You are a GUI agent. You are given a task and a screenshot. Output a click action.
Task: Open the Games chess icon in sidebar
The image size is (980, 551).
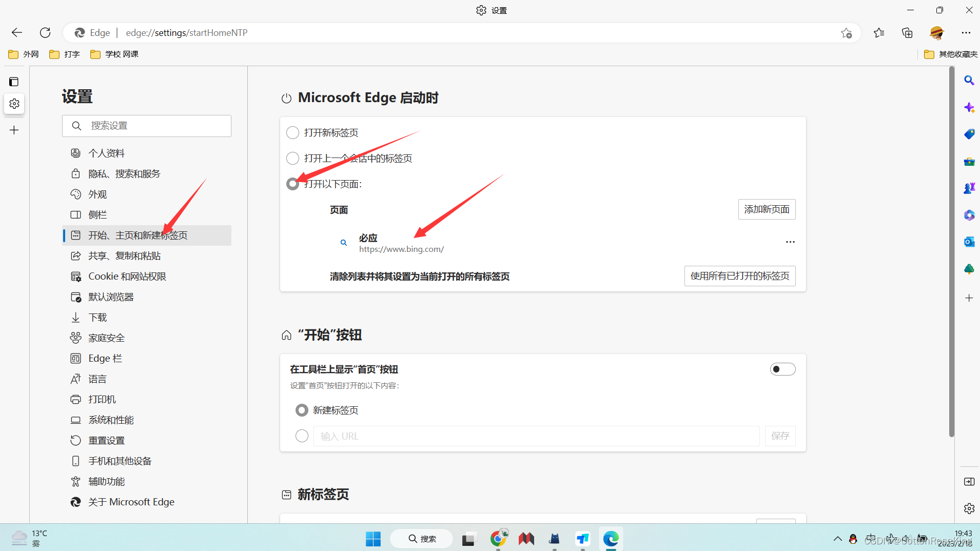[969, 188]
